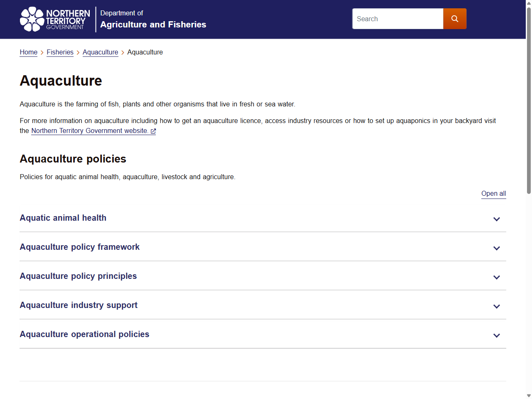Click the magnifying glass search icon
532x399 pixels.
tap(455, 19)
